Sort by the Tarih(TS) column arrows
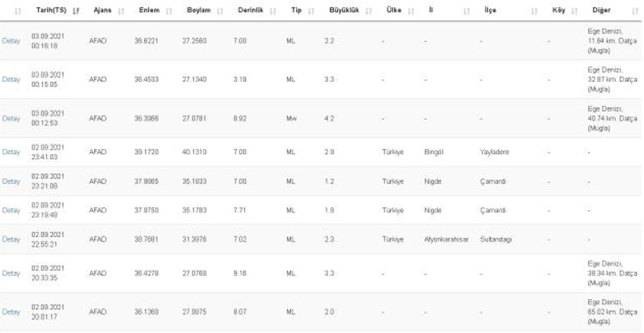644x333 pixels. click(76, 11)
